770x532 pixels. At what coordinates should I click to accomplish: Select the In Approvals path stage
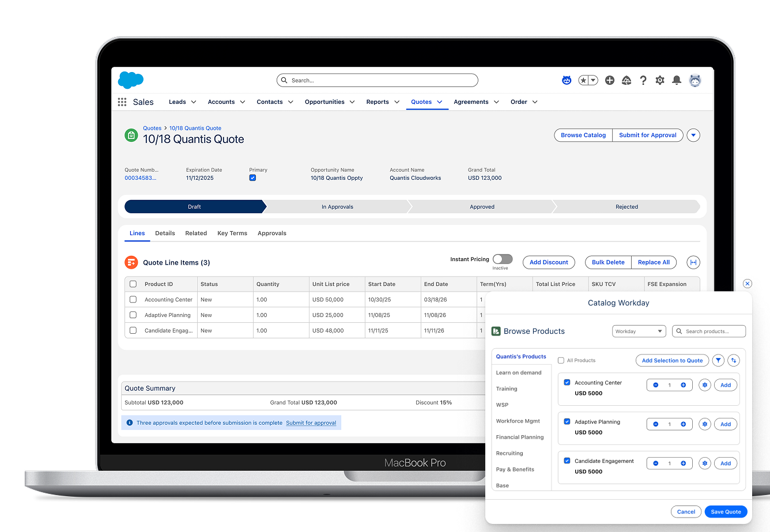click(337, 207)
